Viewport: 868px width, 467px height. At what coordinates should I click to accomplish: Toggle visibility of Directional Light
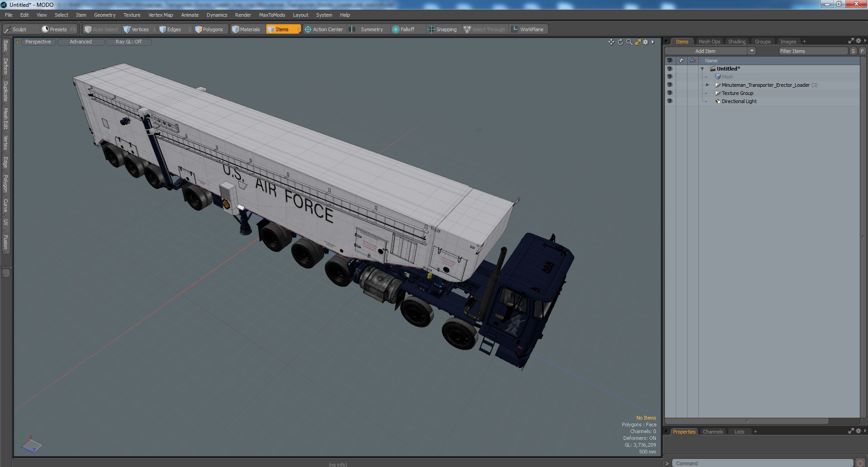pyautogui.click(x=669, y=101)
